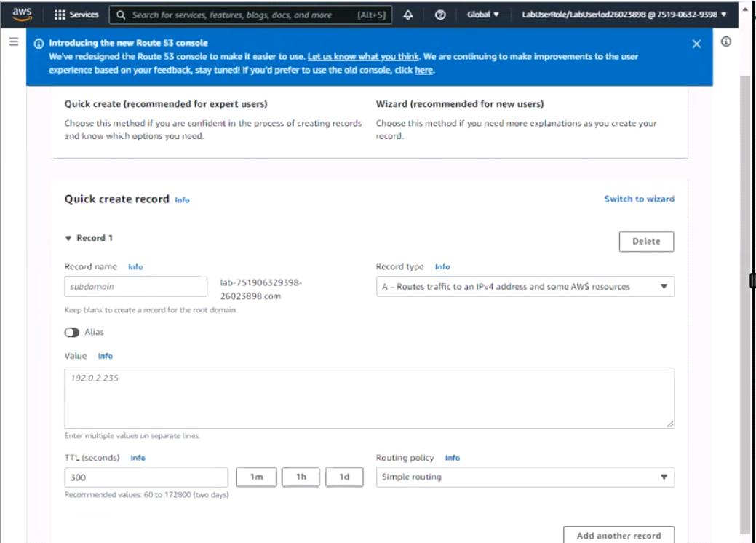Dismiss the Route 53 banner

[x=696, y=44]
